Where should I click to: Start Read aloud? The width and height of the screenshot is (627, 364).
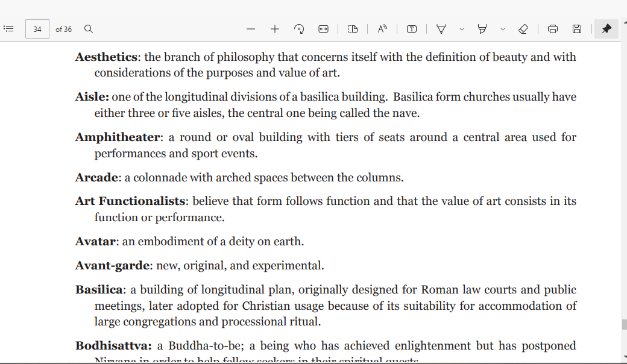[x=382, y=29]
